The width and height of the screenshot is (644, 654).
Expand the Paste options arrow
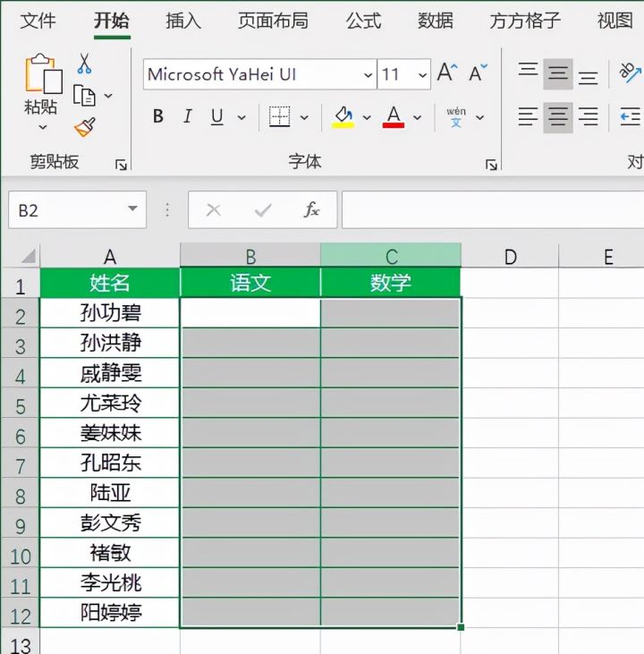click(43, 127)
